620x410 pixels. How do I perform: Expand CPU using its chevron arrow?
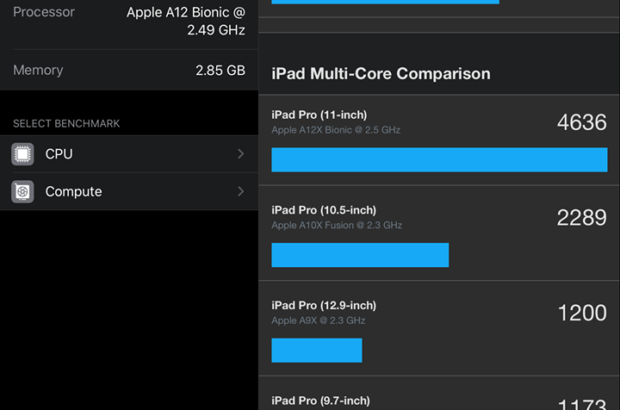(241, 154)
